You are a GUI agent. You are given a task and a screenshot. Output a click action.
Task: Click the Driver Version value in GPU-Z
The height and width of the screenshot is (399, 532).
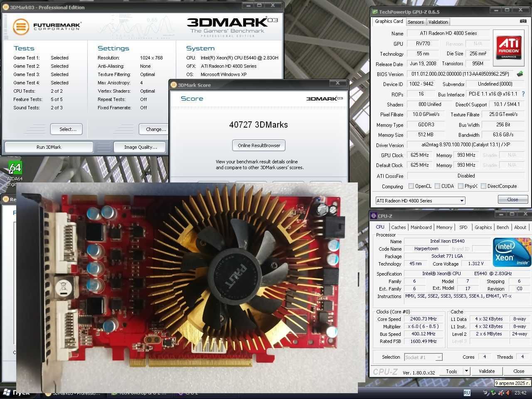(466, 145)
